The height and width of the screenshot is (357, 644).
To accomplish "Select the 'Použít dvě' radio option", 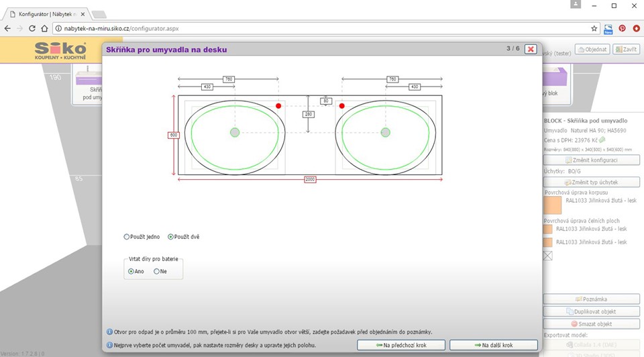I will [170, 237].
